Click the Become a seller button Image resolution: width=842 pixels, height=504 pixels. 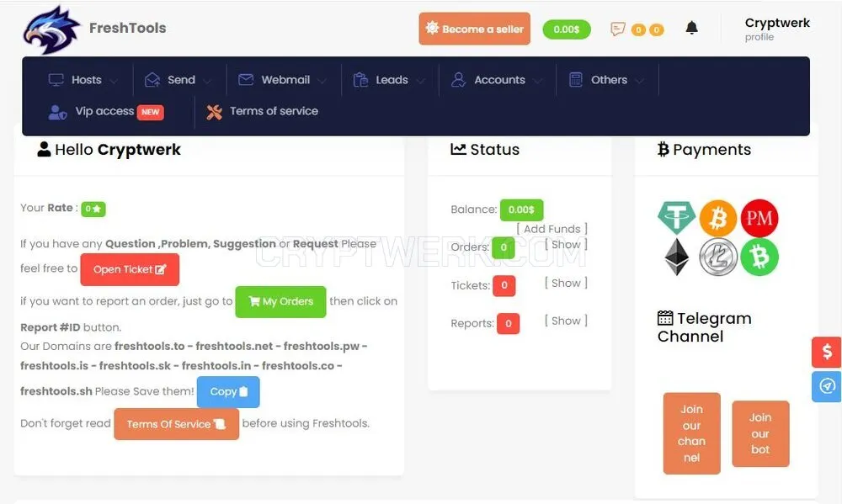coord(474,29)
